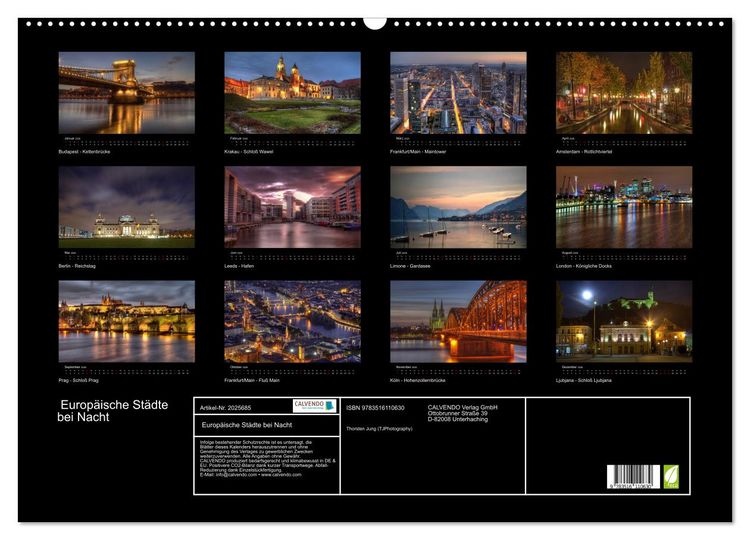
Task: Select the London Königliche Docks image
Action: (624, 207)
